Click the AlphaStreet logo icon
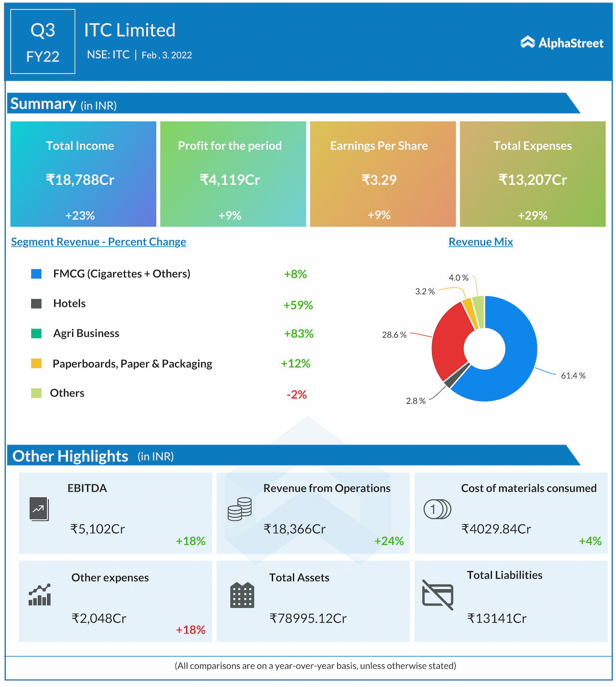Viewport: 616px width, 687px height. click(528, 42)
